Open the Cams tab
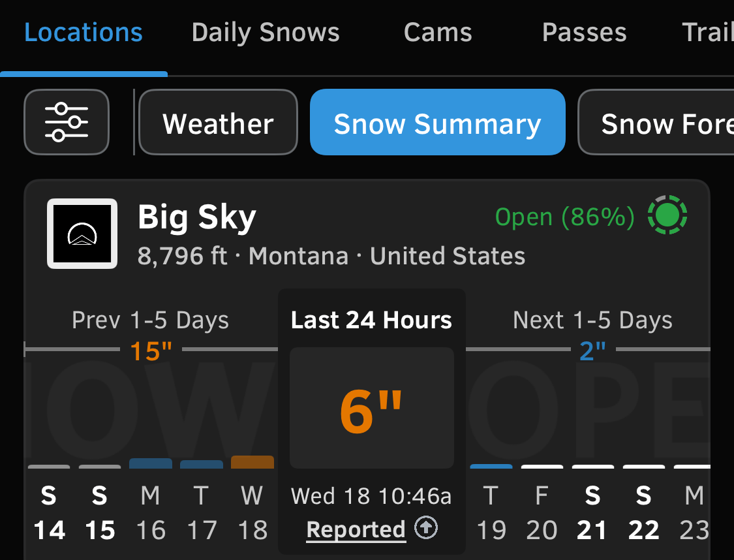 438,33
